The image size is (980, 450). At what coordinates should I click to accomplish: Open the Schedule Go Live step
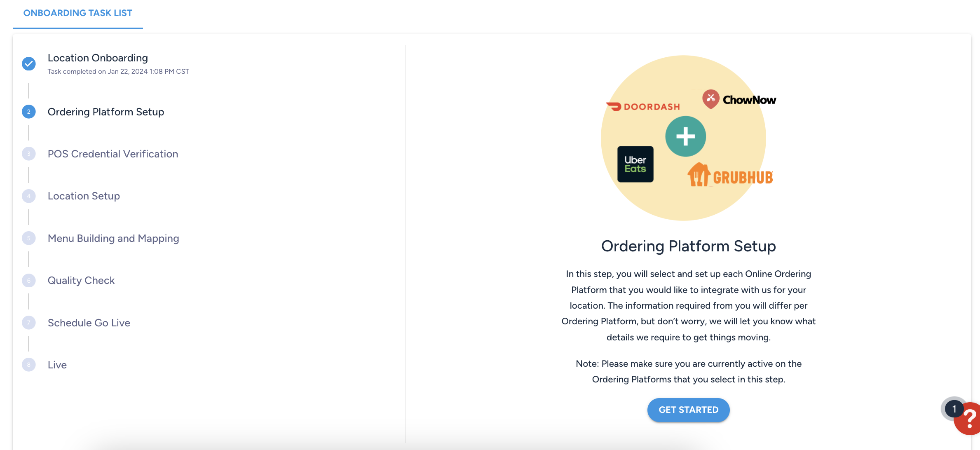(89, 323)
